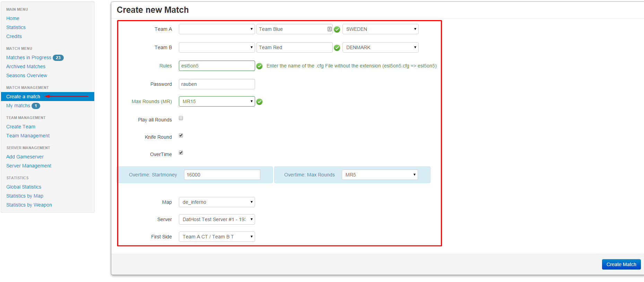Open the Overtime Max Rounds MR5 dropdown
This screenshot has height=282, width=644.
380,175
